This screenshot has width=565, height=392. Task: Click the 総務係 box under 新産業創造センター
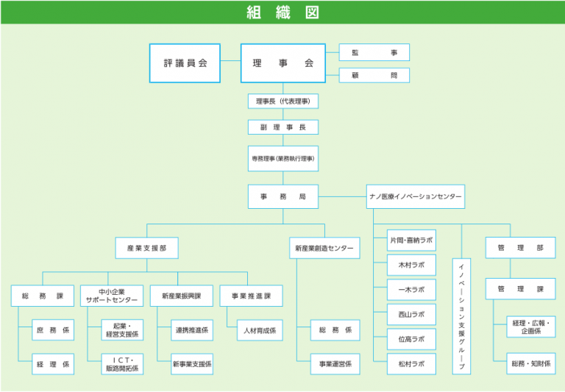[x=335, y=330]
